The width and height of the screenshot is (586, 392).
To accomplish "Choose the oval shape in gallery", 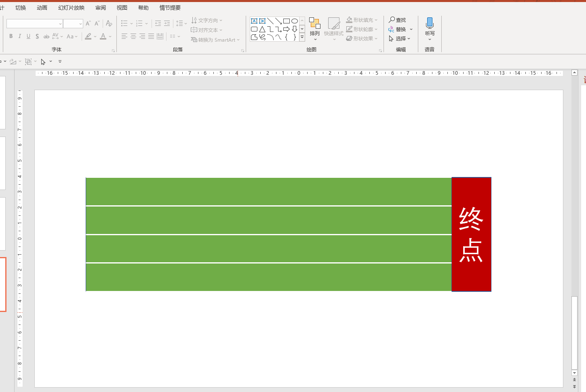I will tap(295, 21).
